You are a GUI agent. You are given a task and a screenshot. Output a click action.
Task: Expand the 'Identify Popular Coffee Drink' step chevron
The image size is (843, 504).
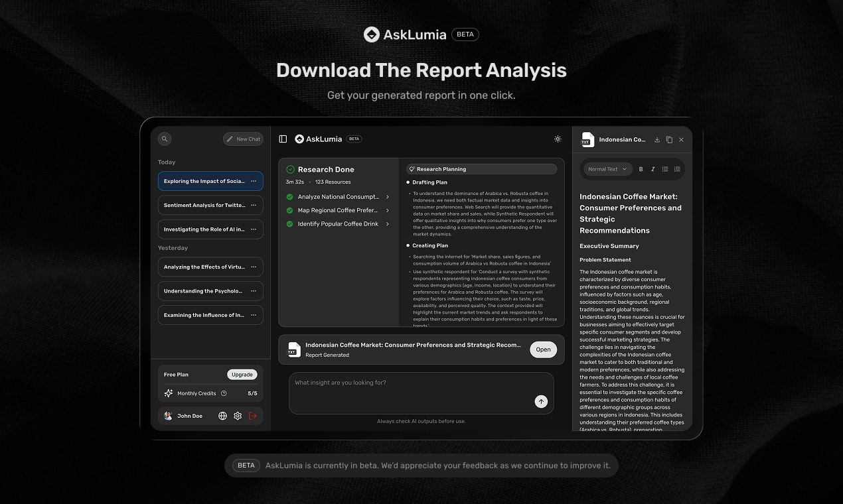pos(388,224)
